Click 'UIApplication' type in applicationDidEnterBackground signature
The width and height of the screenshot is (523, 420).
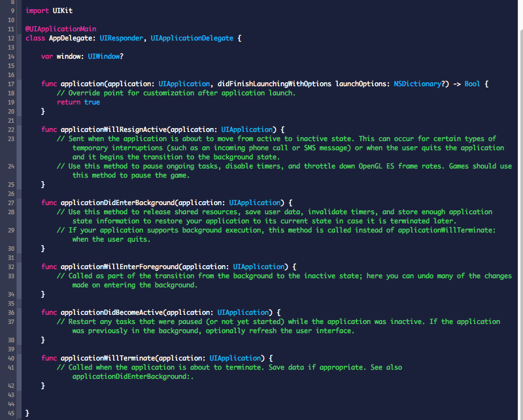point(255,202)
